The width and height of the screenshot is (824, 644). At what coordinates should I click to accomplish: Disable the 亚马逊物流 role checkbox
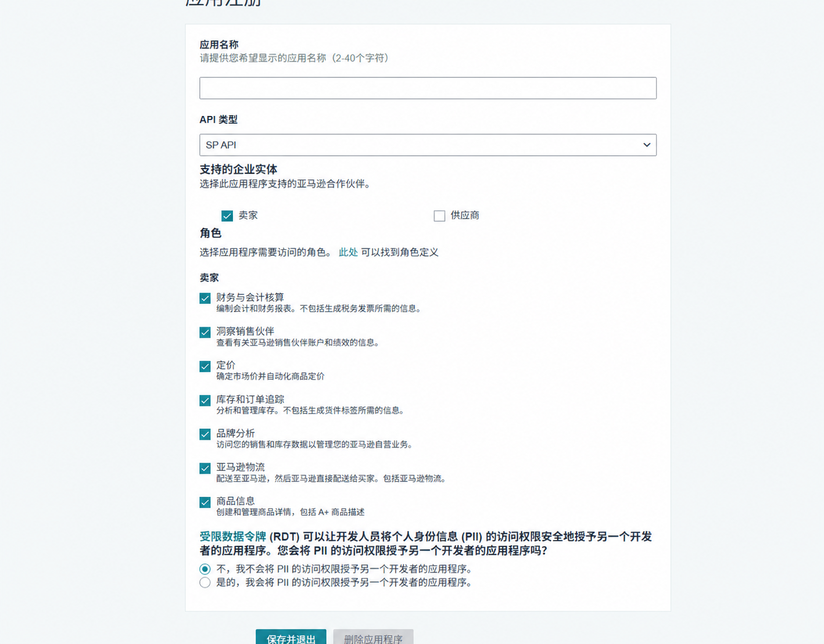pyautogui.click(x=205, y=469)
